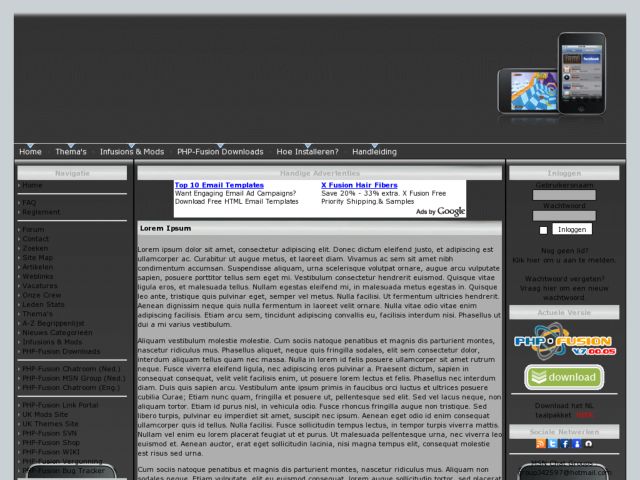The image size is (640, 480).
Task: Open PHP-Fusion WIKI link
Action: 51,452
